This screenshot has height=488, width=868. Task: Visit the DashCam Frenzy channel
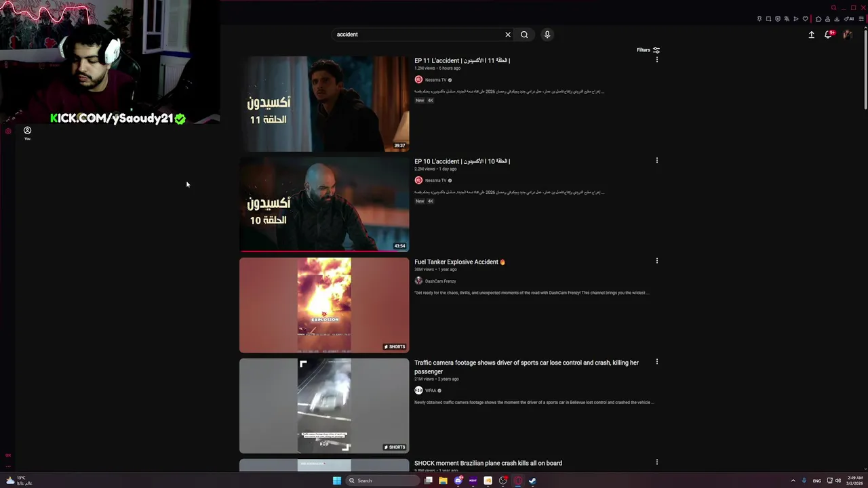coord(440,281)
